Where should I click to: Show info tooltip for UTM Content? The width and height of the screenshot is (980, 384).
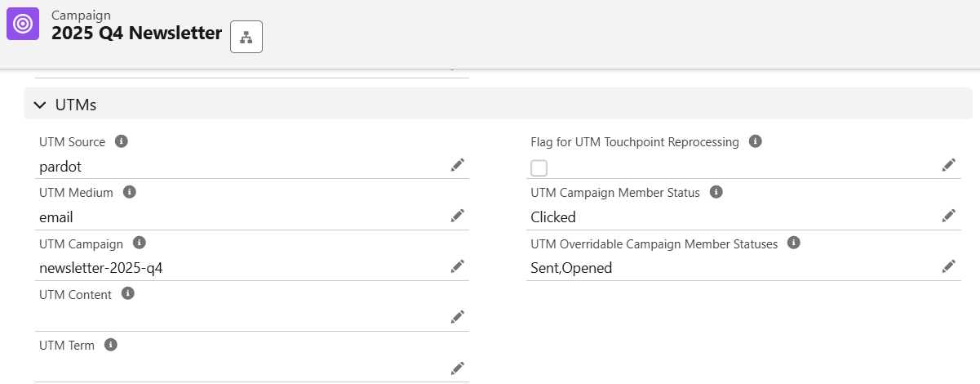[x=128, y=293]
